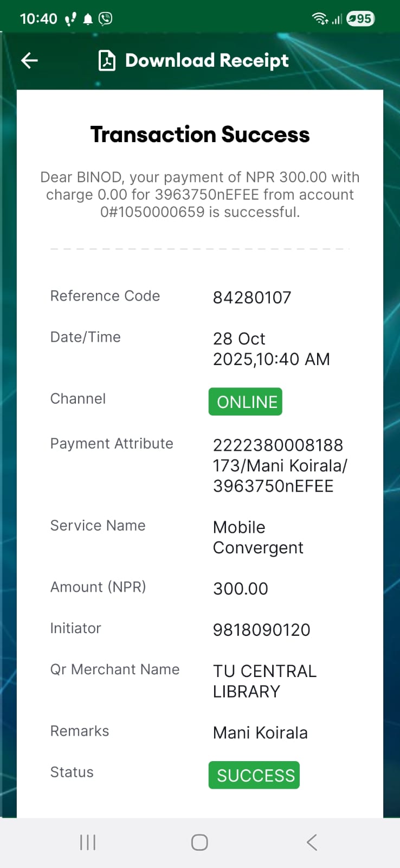The image size is (400, 868).
Task: Tap the TU CENTRAL LIBRARY merchant name
Action: pyautogui.click(x=264, y=681)
